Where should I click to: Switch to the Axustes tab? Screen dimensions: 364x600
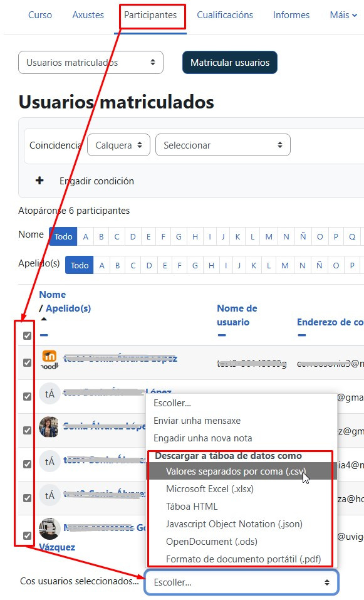88,15
